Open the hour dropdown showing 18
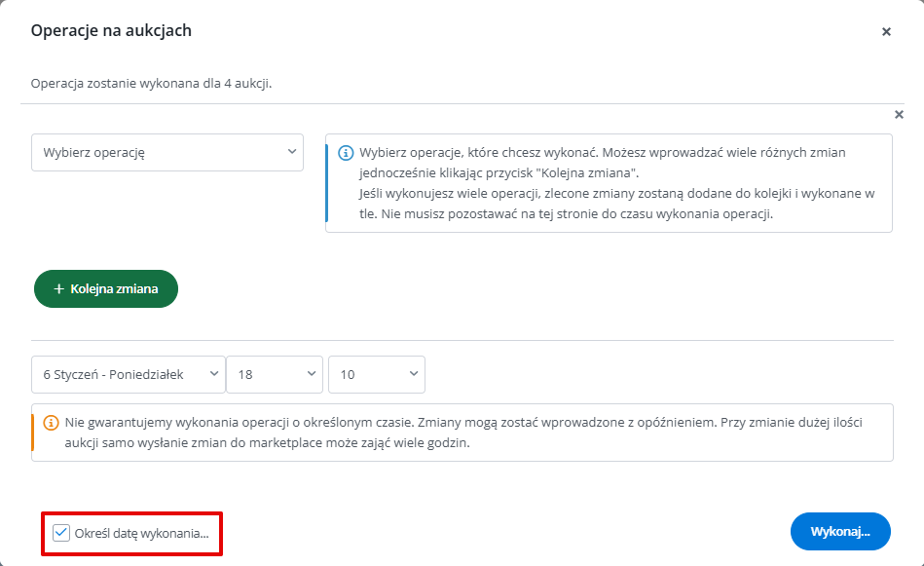 click(x=275, y=374)
